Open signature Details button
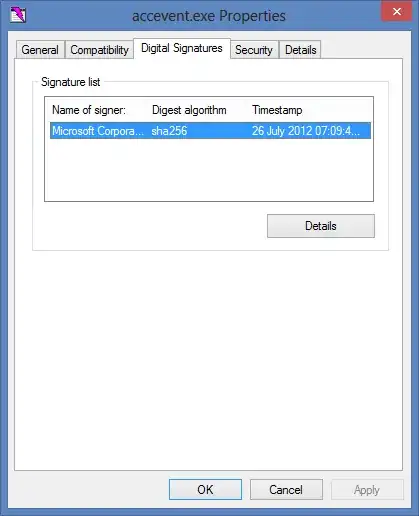 click(x=321, y=226)
